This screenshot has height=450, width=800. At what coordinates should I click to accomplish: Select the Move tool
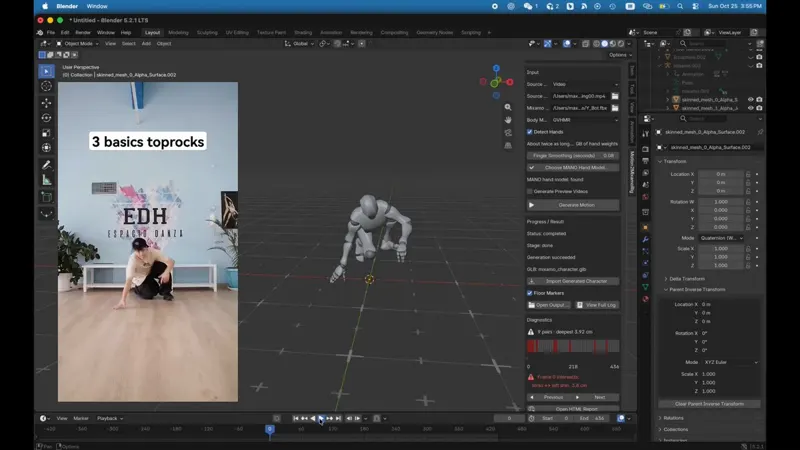(46, 103)
